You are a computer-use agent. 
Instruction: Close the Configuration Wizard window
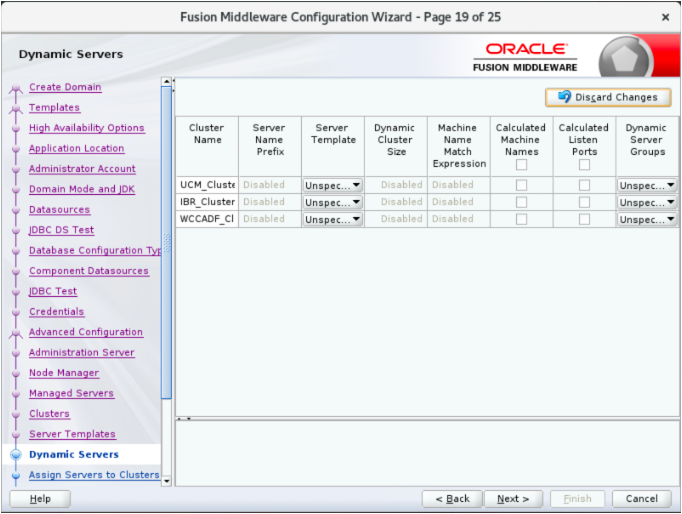click(x=665, y=17)
